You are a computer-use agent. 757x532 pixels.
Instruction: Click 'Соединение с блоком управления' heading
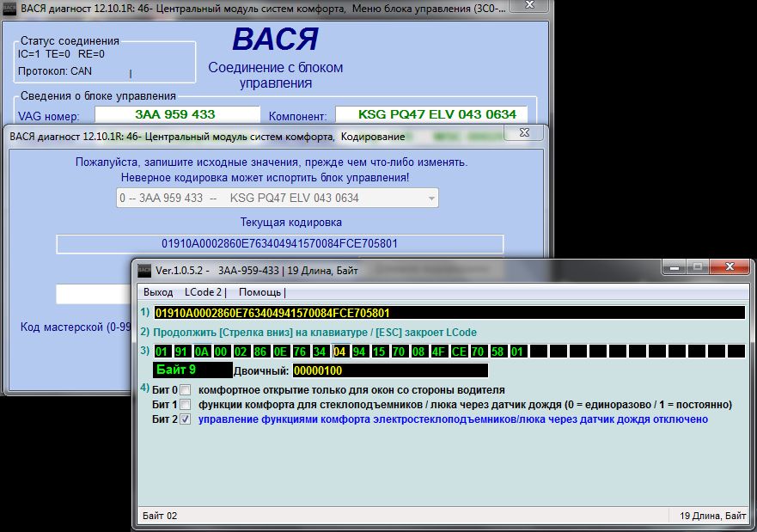[x=276, y=75]
